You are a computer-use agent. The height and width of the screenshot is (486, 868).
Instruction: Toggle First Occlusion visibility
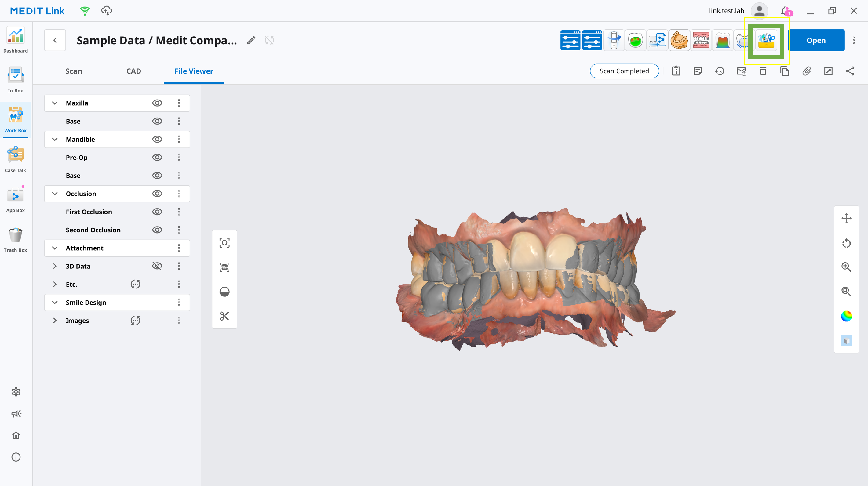157,212
